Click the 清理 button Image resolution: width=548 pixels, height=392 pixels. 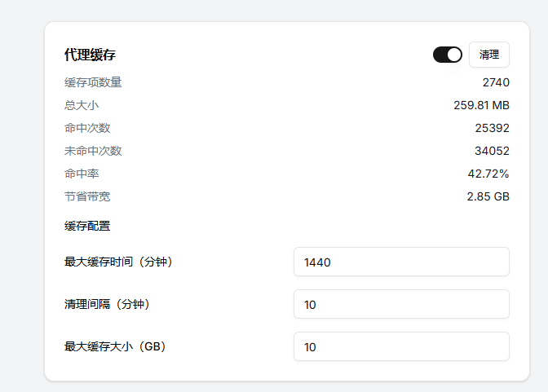click(489, 55)
